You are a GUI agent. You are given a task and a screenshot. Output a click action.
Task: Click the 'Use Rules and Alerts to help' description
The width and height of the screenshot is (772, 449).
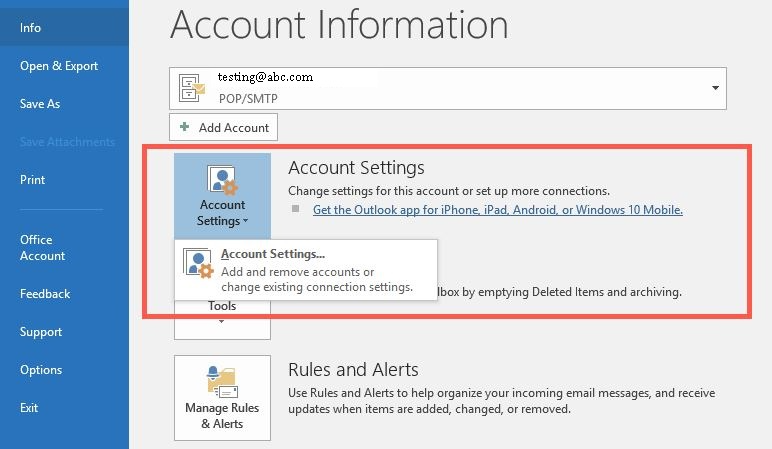[x=502, y=401]
